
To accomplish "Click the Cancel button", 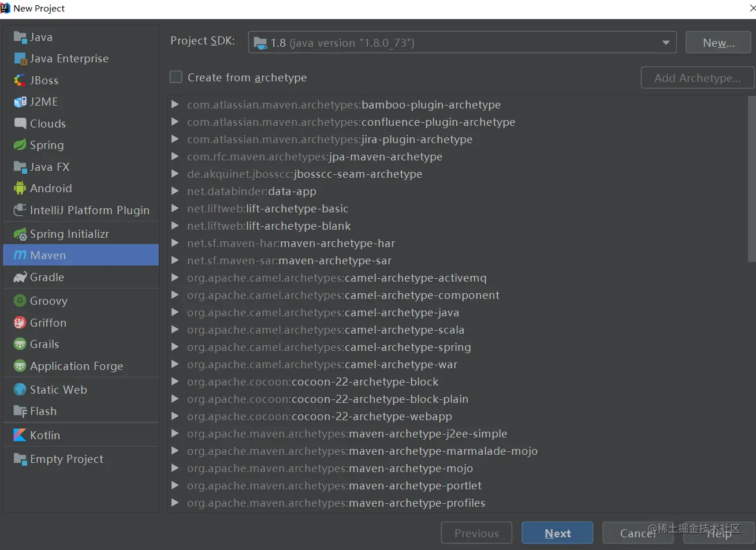I will (638, 533).
